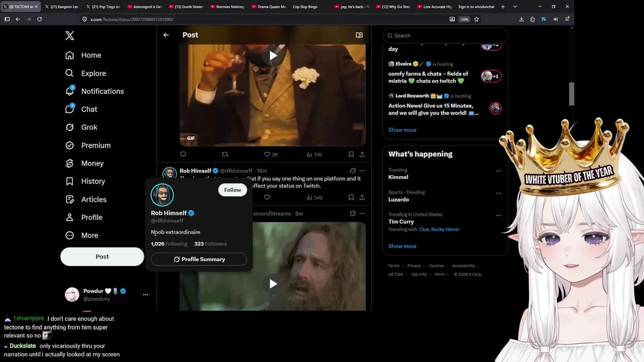This screenshot has width=644, height=362.
Task: Click Grok icon on the 8m post
Action: click(x=353, y=214)
